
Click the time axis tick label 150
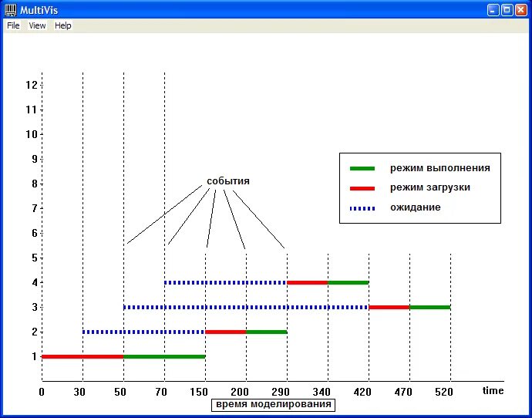[x=199, y=393]
